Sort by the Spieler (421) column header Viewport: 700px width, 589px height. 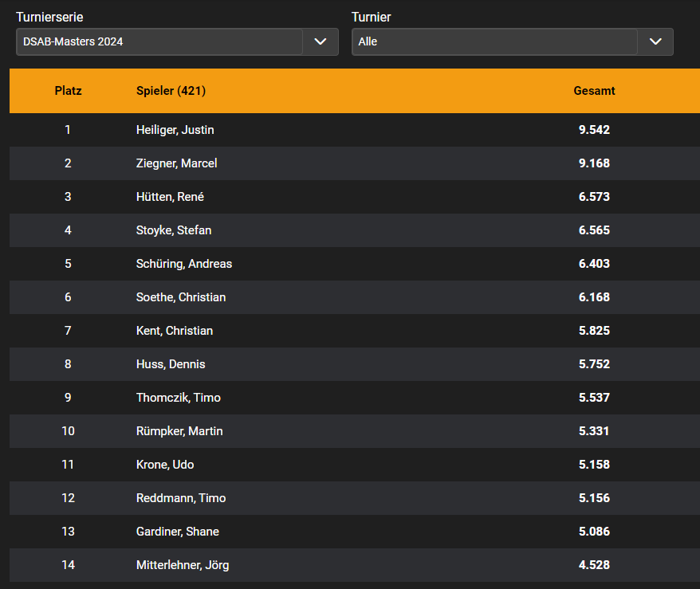coord(171,91)
